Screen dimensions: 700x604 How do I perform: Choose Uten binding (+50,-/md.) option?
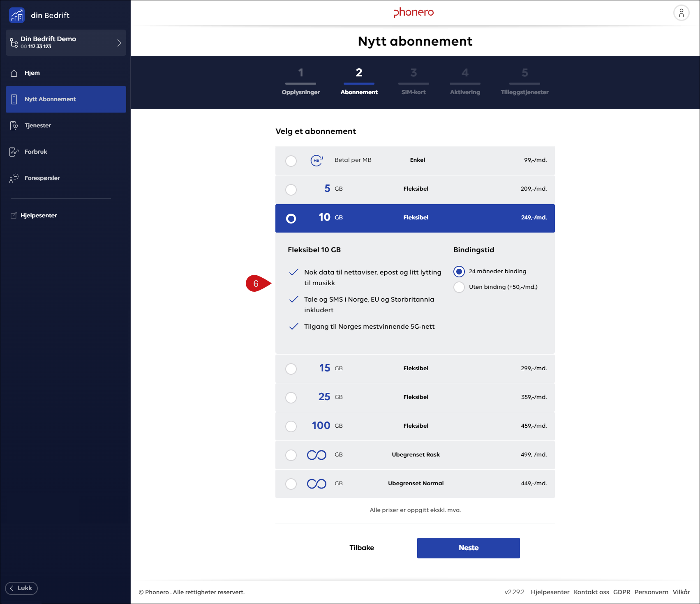tap(459, 287)
